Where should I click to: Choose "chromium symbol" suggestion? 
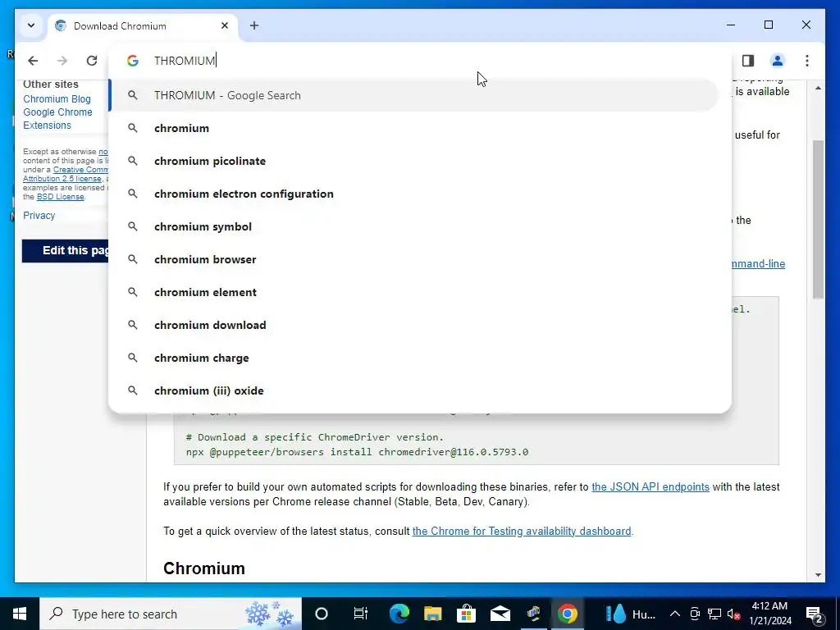[413, 226]
